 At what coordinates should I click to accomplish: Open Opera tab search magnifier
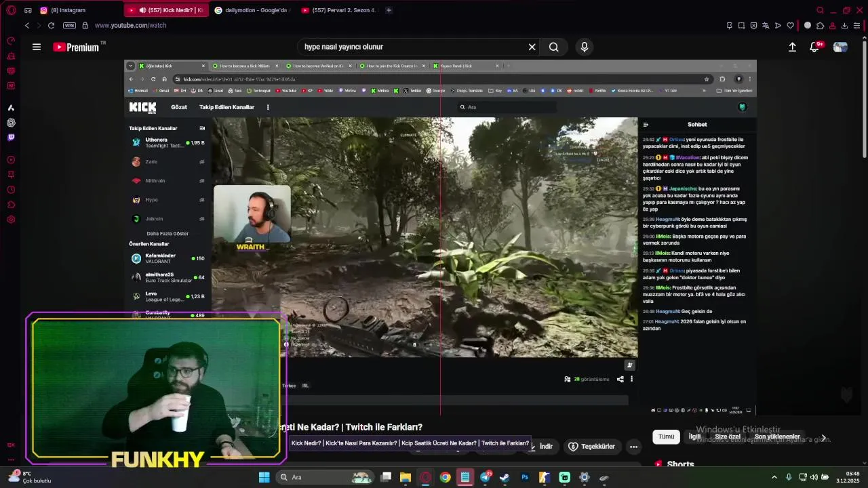pyautogui.click(x=820, y=10)
